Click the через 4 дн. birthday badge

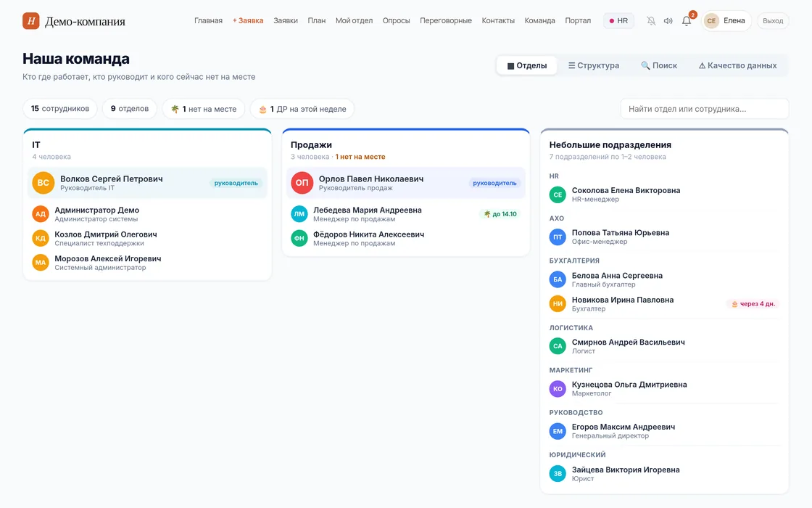point(753,304)
